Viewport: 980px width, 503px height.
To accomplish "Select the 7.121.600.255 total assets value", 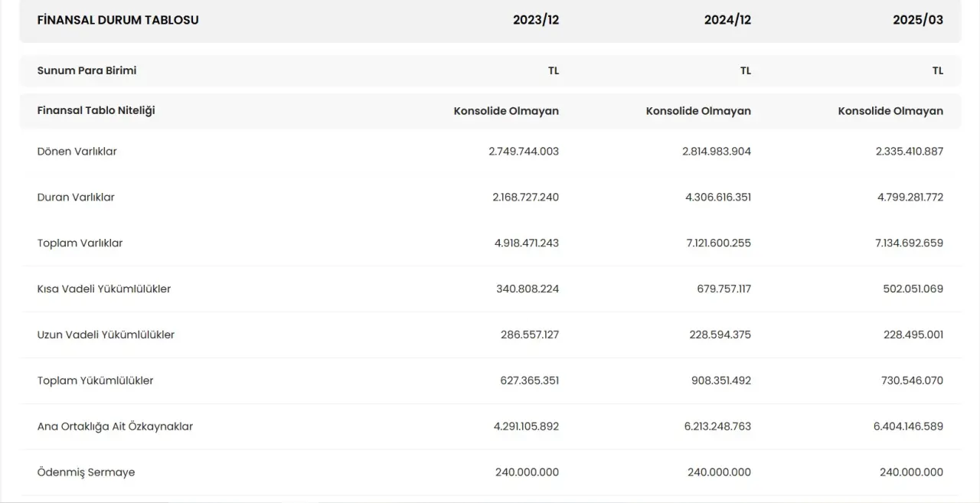I will click(x=717, y=243).
